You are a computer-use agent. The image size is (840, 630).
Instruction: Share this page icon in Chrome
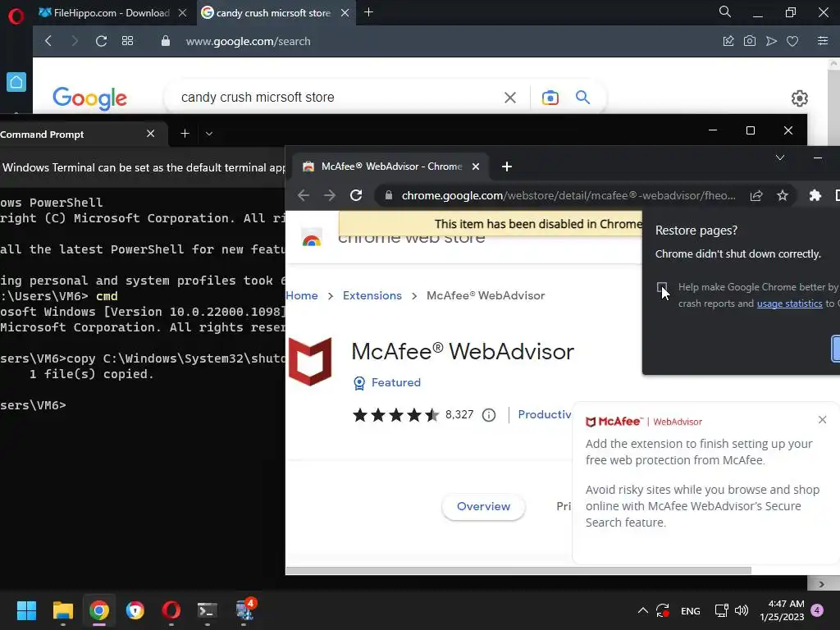tap(756, 195)
